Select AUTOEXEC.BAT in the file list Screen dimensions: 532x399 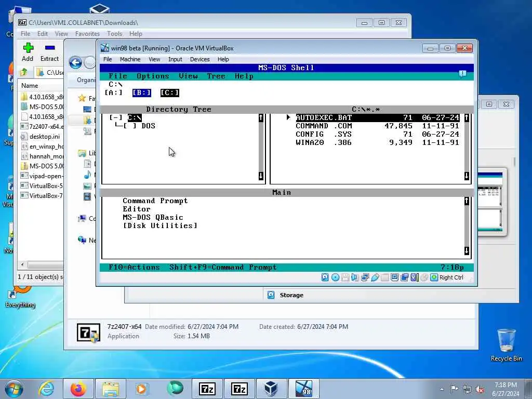click(378, 118)
